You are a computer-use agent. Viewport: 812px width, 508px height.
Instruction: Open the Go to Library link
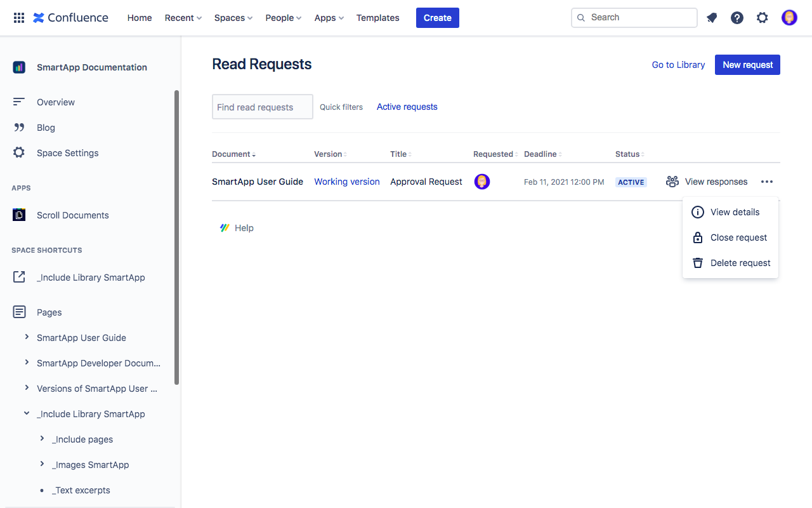(x=678, y=64)
